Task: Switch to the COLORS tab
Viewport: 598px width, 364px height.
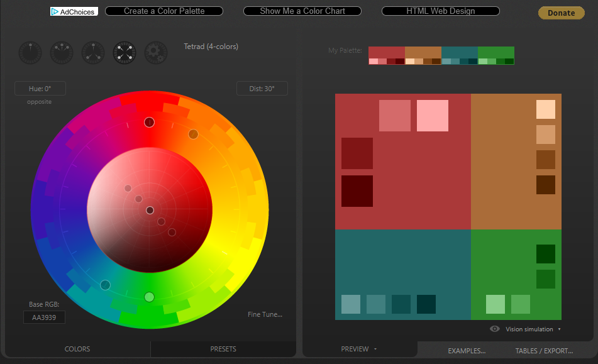Action: [x=77, y=349]
